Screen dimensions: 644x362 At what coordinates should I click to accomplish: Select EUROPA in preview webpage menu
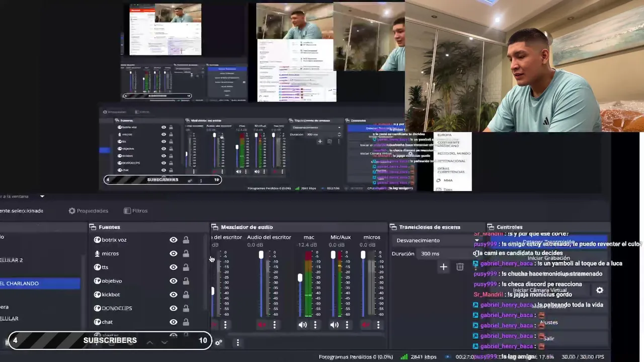pyautogui.click(x=444, y=135)
